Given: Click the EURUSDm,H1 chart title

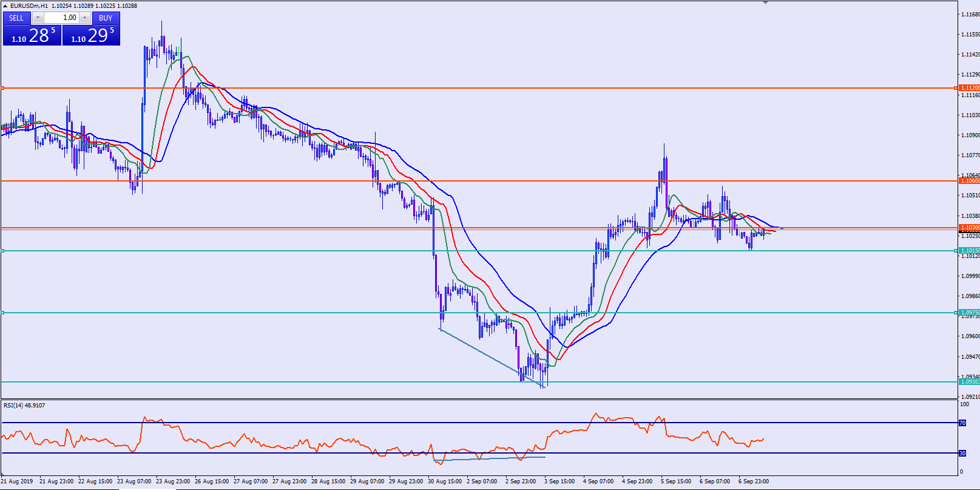Looking at the screenshot, I should [x=29, y=6].
